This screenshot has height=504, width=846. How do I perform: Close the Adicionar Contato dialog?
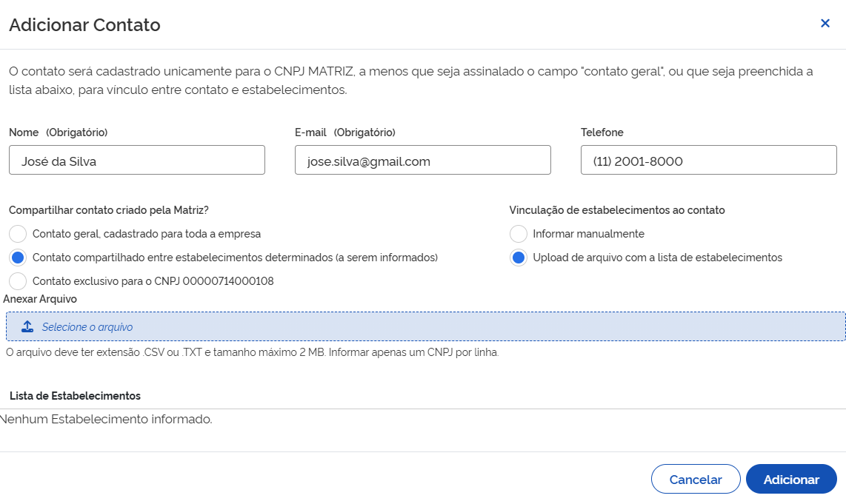tap(825, 24)
